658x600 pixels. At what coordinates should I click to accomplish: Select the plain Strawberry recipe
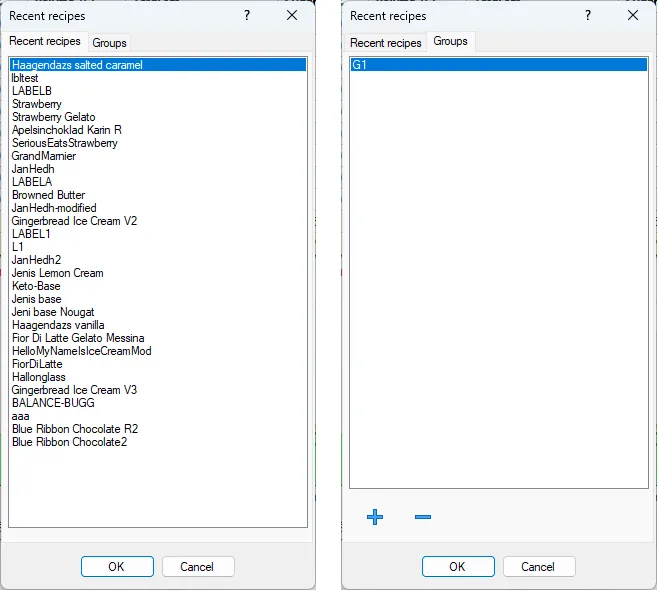coord(158,104)
